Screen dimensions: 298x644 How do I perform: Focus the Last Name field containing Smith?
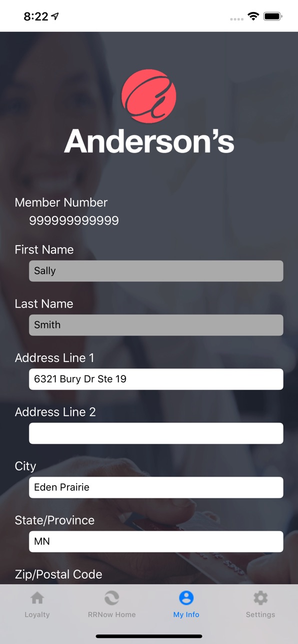pos(156,325)
